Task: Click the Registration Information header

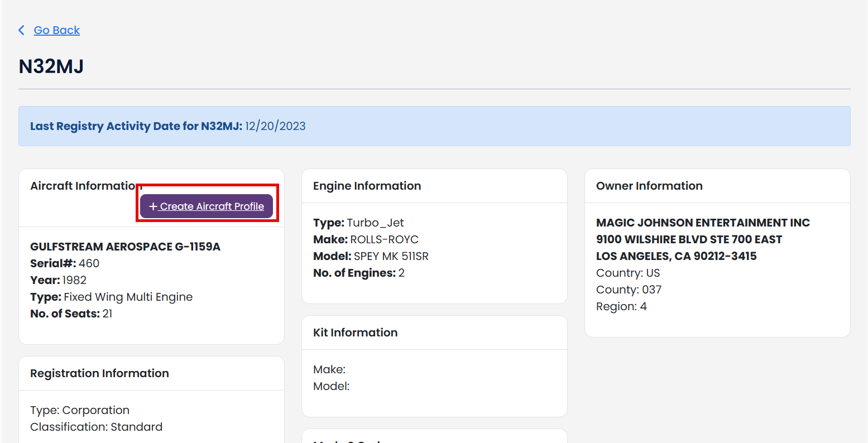Action: (99, 373)
